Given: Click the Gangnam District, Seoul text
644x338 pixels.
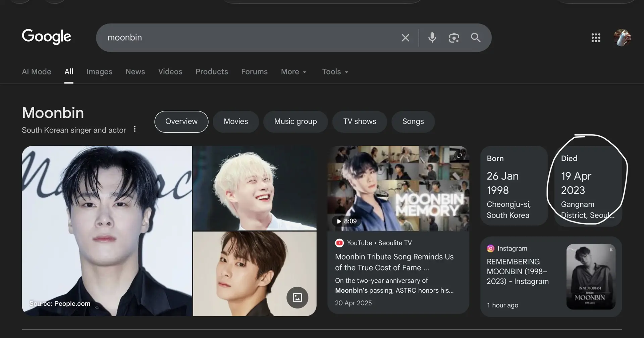Looking at the screenshot, I should click(x=588, y=210).
